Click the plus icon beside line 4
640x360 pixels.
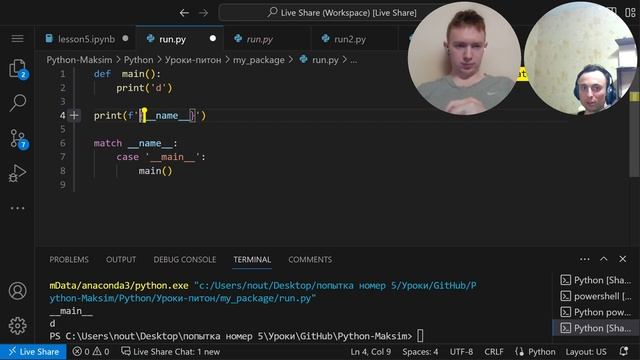pyautogui.click(x=74, y=116)
